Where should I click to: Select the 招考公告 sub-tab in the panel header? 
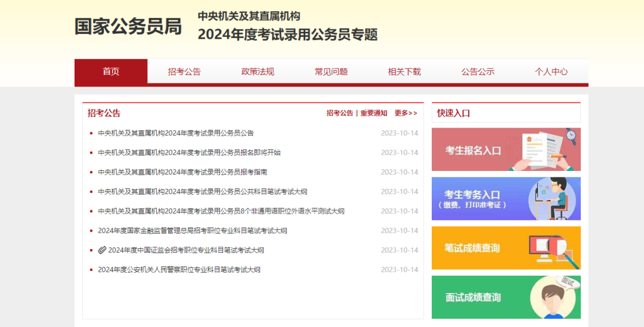tap(340, 113)
